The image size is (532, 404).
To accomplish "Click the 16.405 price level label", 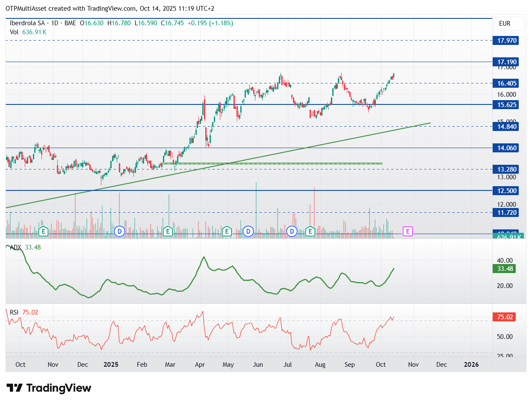I will click(x=505, y=83).
